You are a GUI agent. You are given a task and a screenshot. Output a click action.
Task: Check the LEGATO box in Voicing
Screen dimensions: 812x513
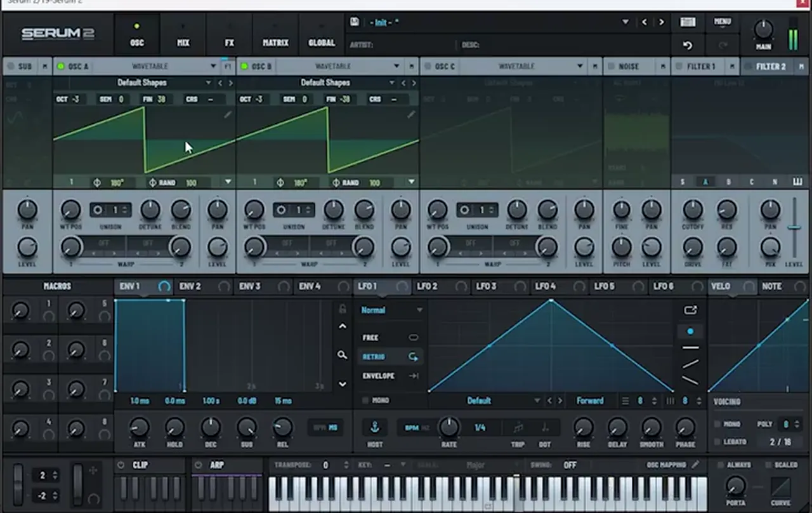click(x=717, y=442)
